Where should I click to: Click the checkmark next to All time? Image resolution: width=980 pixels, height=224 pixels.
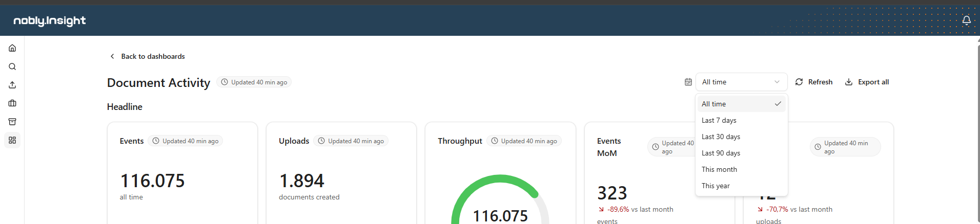point(778,104)
